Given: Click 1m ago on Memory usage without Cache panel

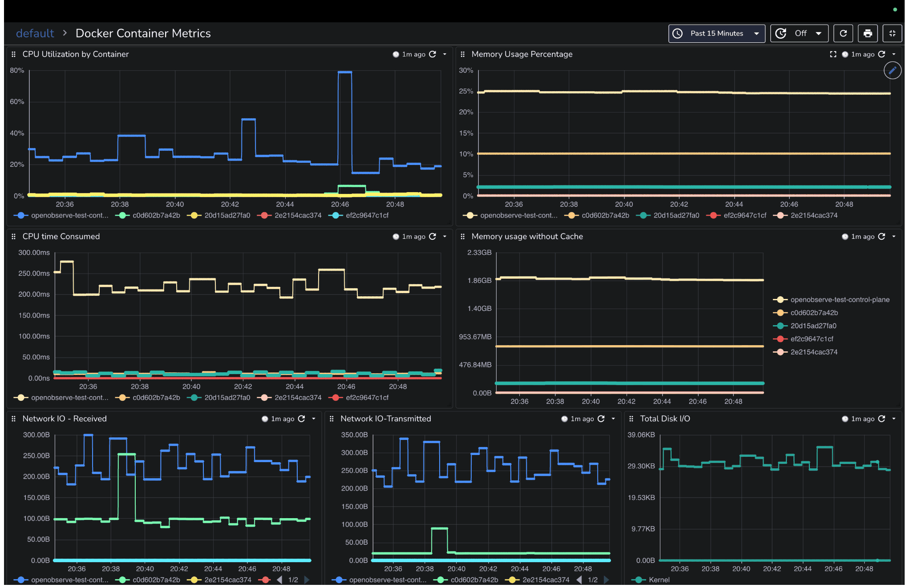Looking at the screenshot, I should click(x=862, y=237).
